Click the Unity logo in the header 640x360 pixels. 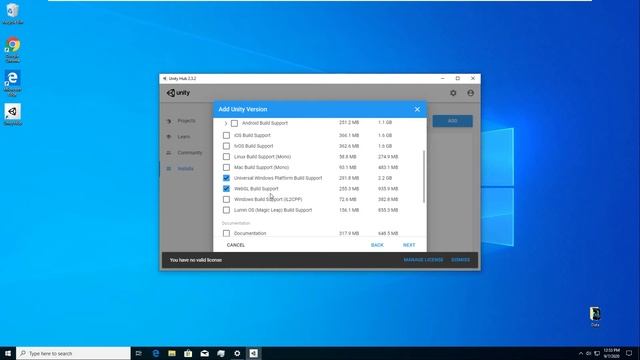pos(178,93)
